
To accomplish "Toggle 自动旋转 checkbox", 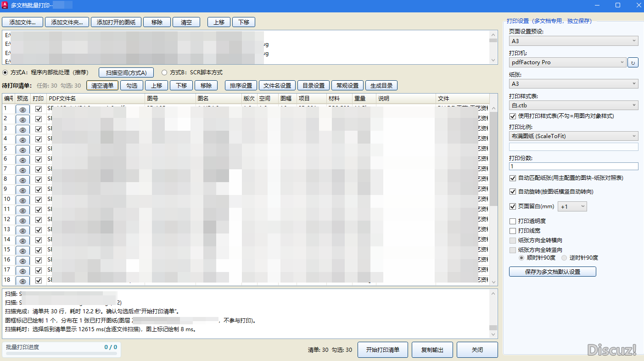I will pyautogui.click(x=513, y=192).
